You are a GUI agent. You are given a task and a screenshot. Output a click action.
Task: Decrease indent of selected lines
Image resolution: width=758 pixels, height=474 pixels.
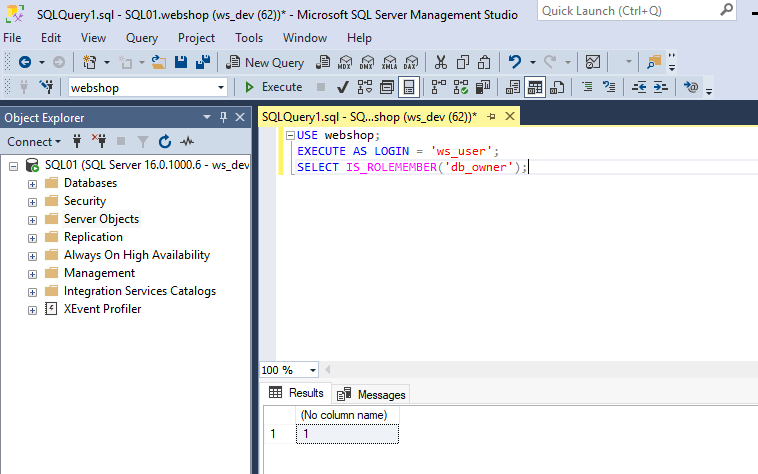click(639, 87)
